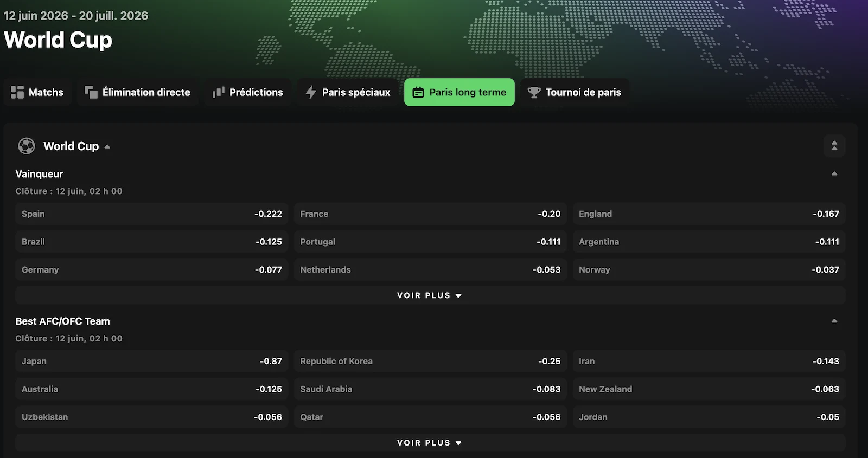Switch to the Matchs tab
Image resolution: width=868 pixels, height=458 pixels.
(x=37, y=92)
